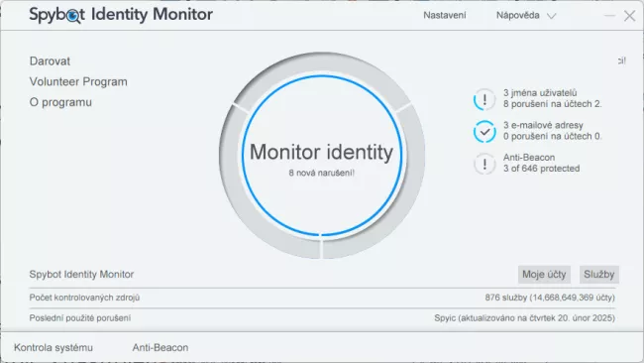Select the 'Počet kontrolovaných zdrojů' row label
This screenshot has width=644, height=363.
pyautogui.click(x=84, y=298)
